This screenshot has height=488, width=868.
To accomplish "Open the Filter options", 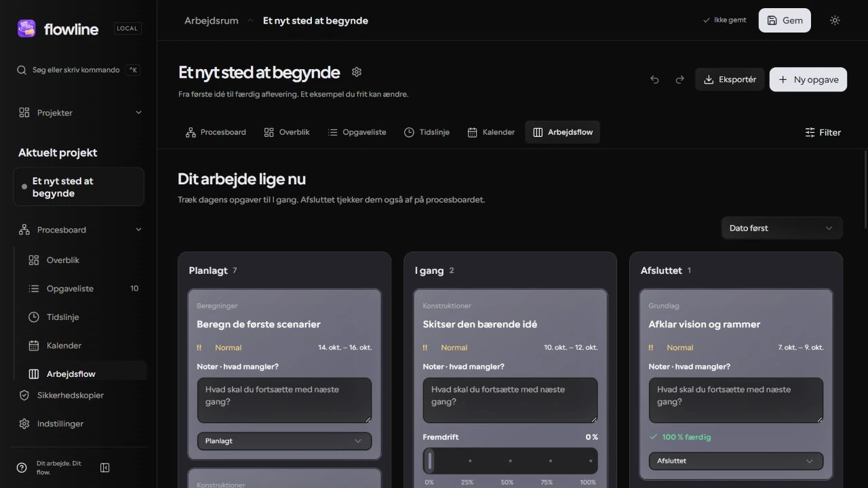I will tap(823, 132).
